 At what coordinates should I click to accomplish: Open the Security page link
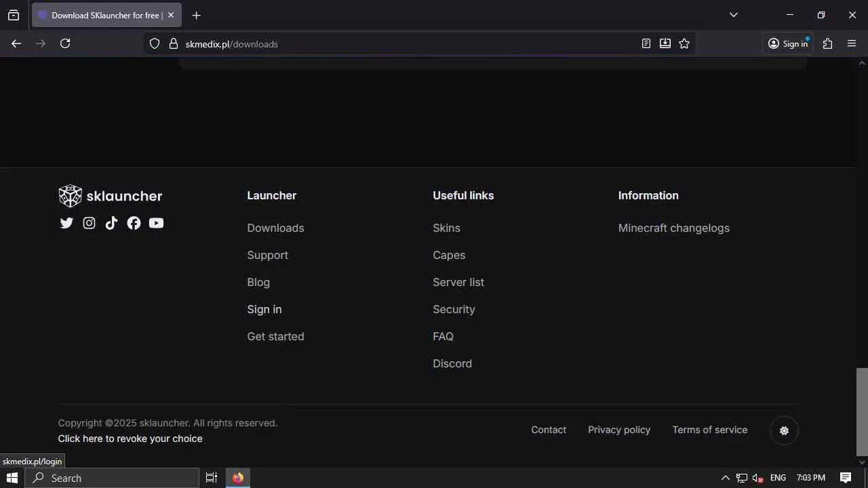(x=454, y=309)
